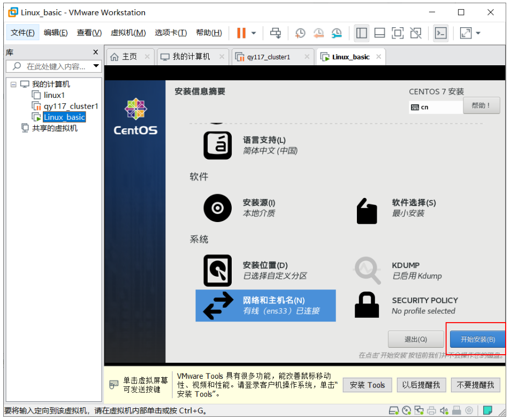Expand the stretch display dropdown arrow
The image size is (511, 420).
[x=478, y=33]
